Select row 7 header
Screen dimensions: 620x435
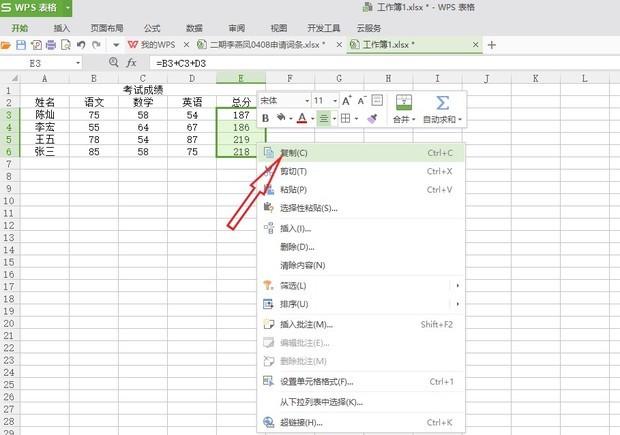9,164
